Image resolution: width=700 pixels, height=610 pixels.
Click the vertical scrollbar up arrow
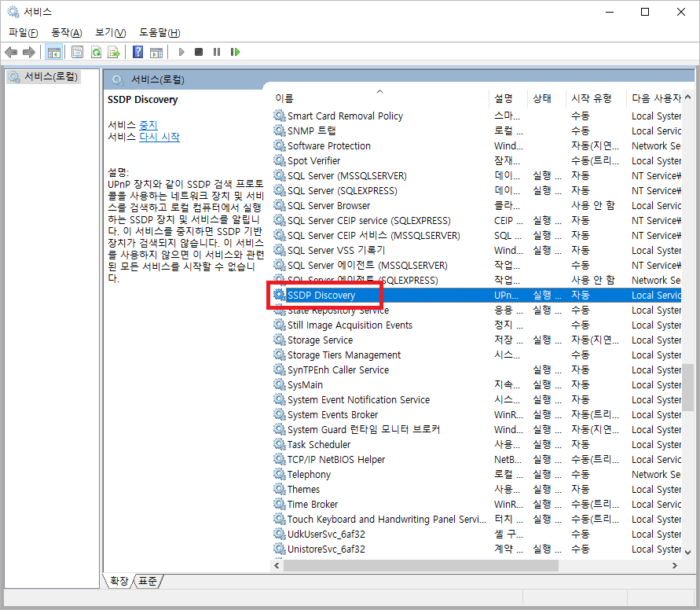[688, 97]
